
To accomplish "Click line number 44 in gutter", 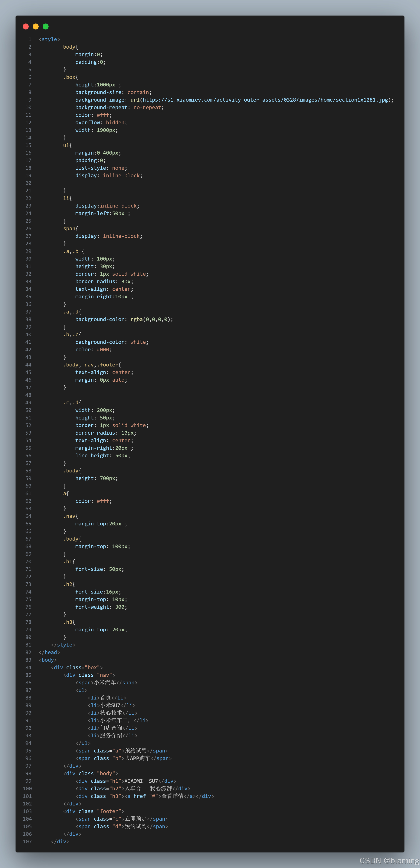I will coord(28,364).
